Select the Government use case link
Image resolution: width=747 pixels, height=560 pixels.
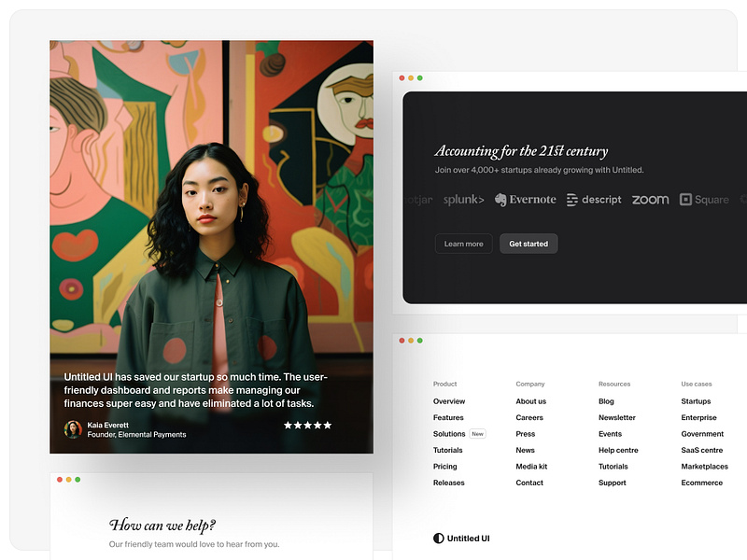click(x=702, y=434)
